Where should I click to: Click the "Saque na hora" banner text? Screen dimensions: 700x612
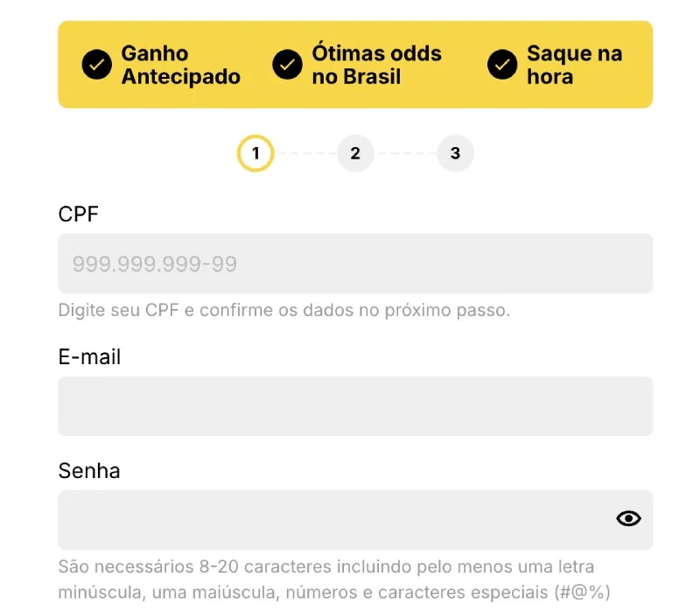click(x=574, y=65)
